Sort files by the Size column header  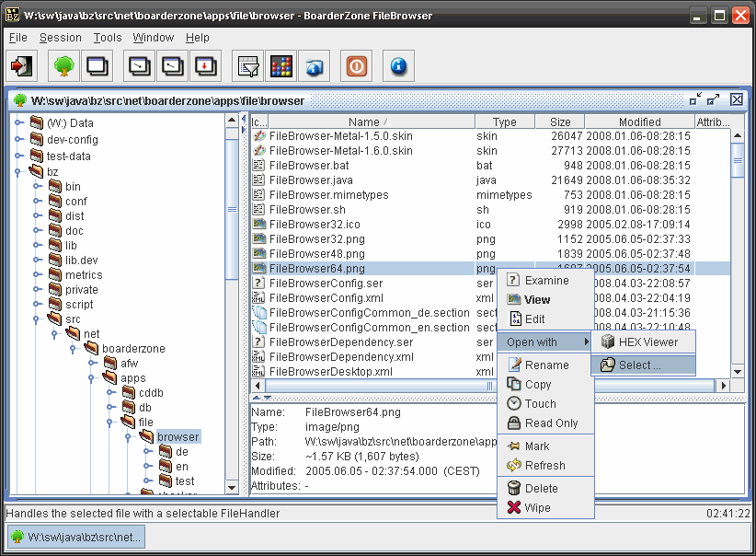point(560,122)
